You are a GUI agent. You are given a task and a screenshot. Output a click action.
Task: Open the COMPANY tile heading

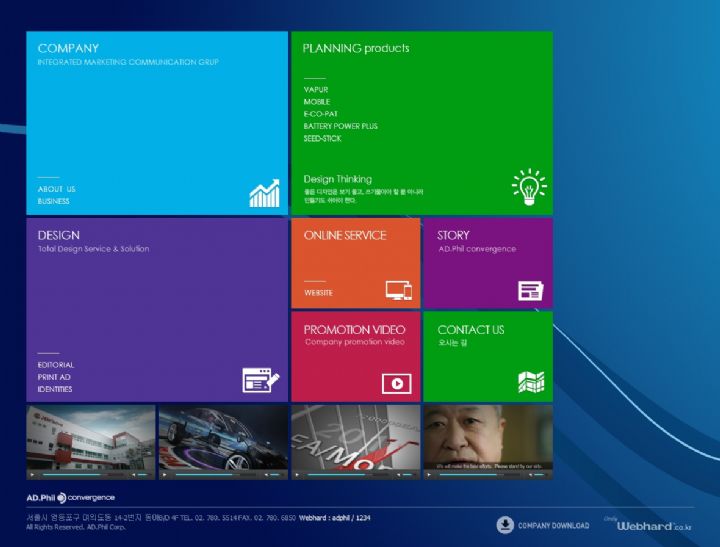pos(68,48)
